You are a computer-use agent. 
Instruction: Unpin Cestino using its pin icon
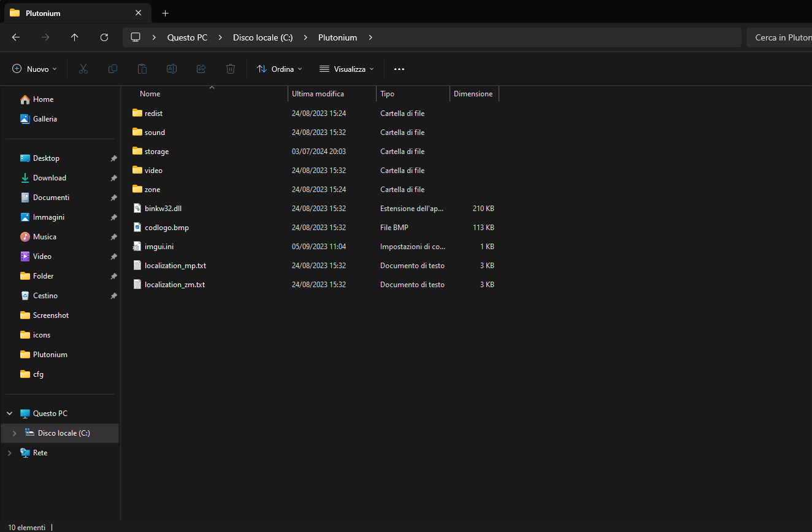click(x=113, y=296)
